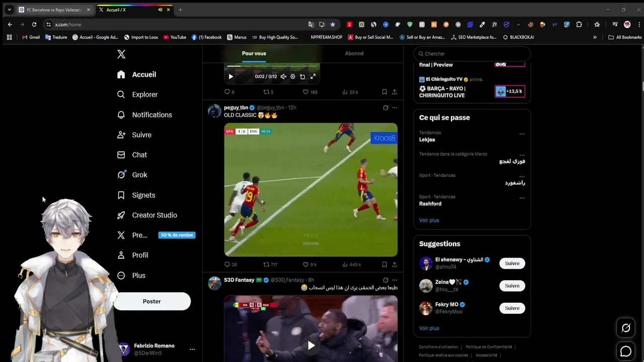Follow Zeina with Suivre button
Screen dimensions: 644x362
tap(512, 286)
